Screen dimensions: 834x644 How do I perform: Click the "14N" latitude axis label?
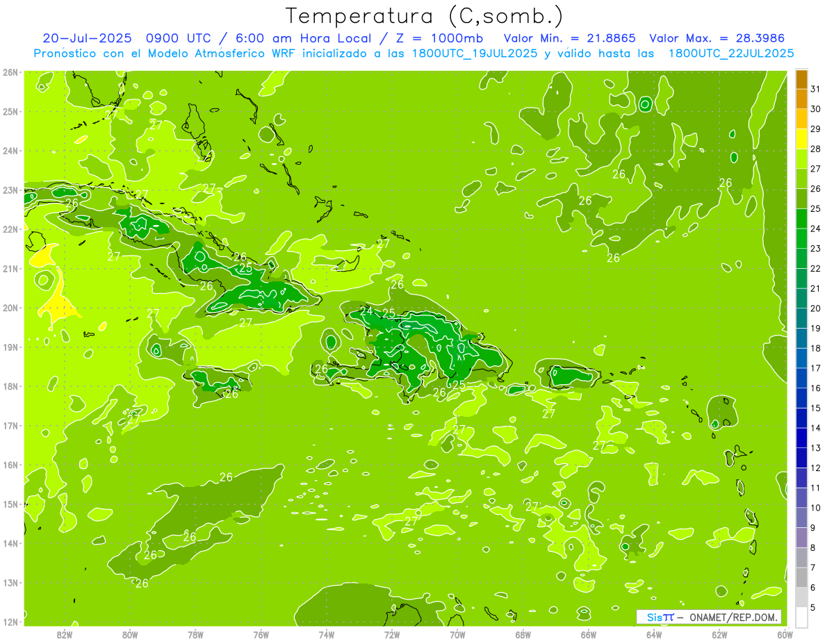point(10,543)
